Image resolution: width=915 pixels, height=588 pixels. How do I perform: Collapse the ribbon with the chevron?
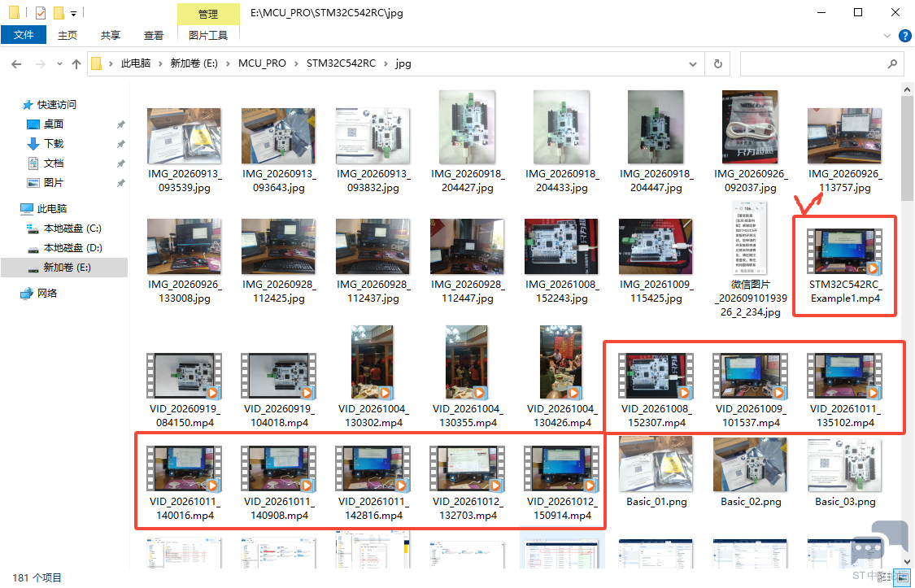[x=887, y=36]
